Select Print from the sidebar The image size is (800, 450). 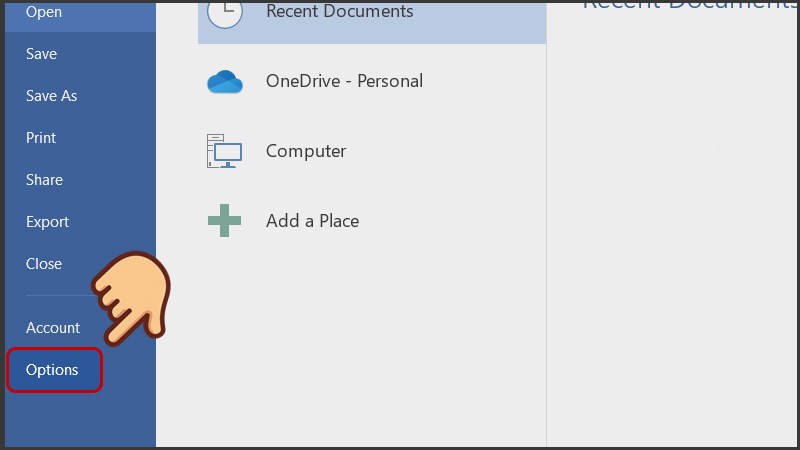tap(41, 138)
